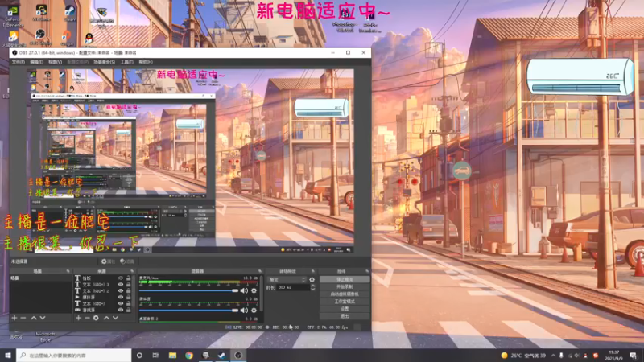Pop out the controls dock icon

tap(367, 271)
